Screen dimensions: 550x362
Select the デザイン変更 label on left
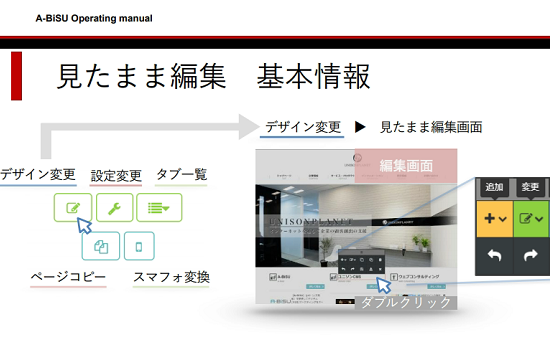pyautogui.click(x=38, y=174)
